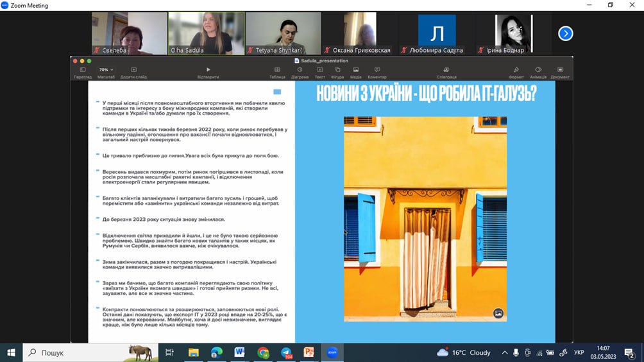Open the Chart (Діаграма) tool

click(300, 69)
